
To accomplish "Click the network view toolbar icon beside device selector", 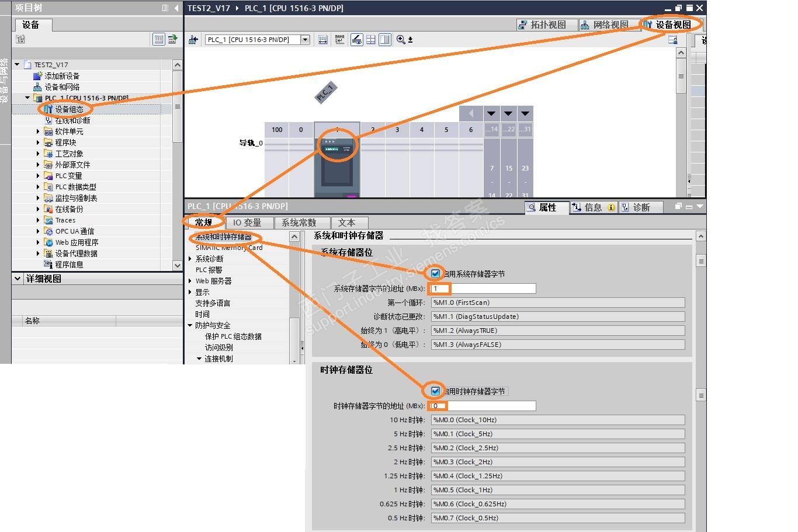I will click(x=193, y=40).
